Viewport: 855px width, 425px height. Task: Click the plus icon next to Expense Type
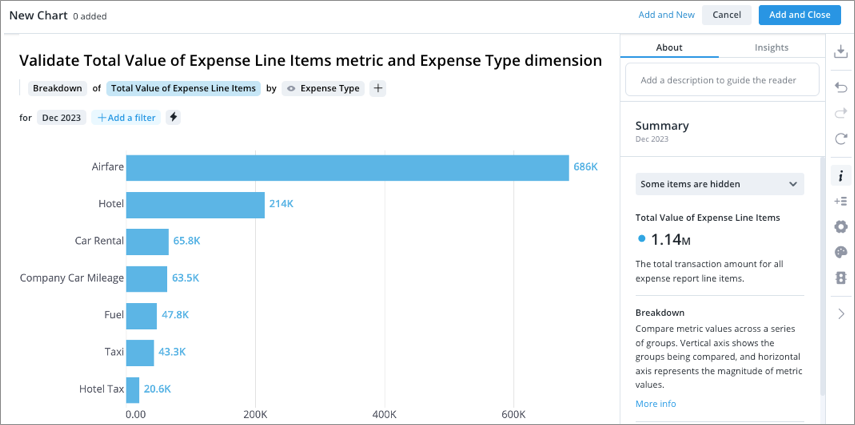pyautogui.click(x=377, y=88)
